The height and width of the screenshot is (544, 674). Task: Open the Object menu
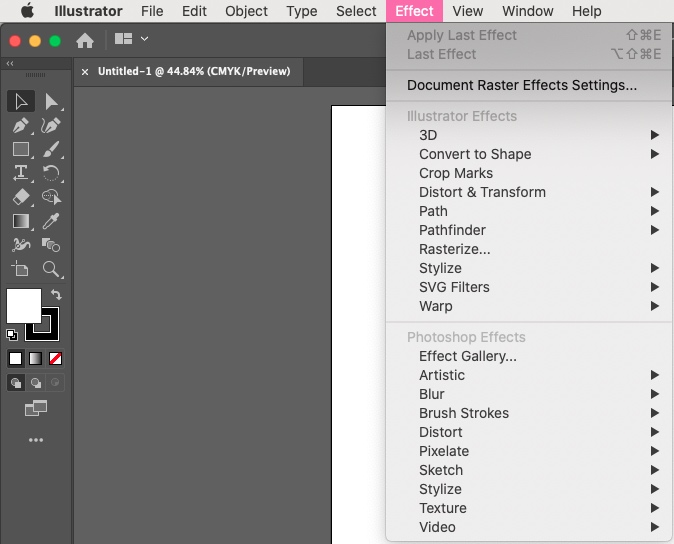[x=246, y=11]
